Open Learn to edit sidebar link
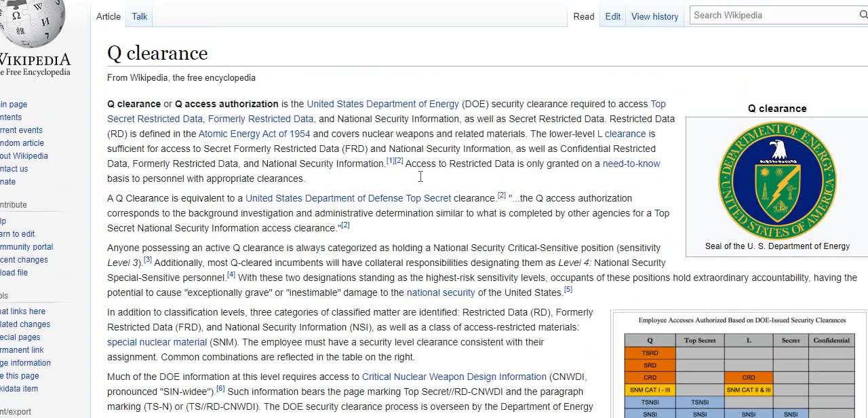This screenshot has width=868, height=418. click(x=17, y=234)
